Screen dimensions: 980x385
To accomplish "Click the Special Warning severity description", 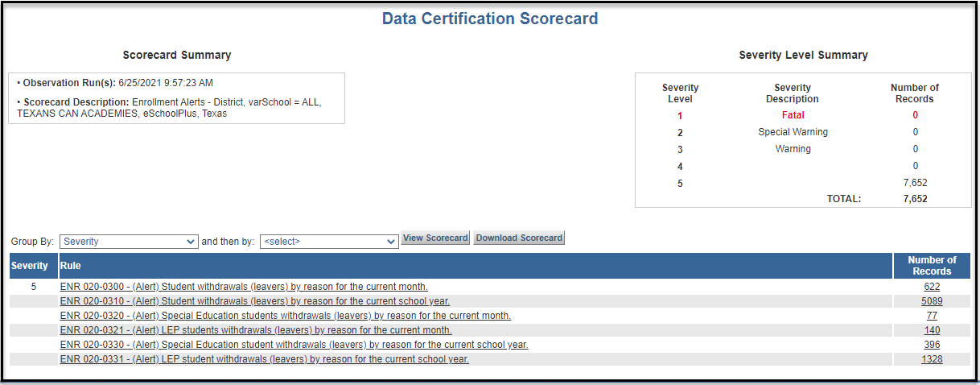I will pos(793,132).
